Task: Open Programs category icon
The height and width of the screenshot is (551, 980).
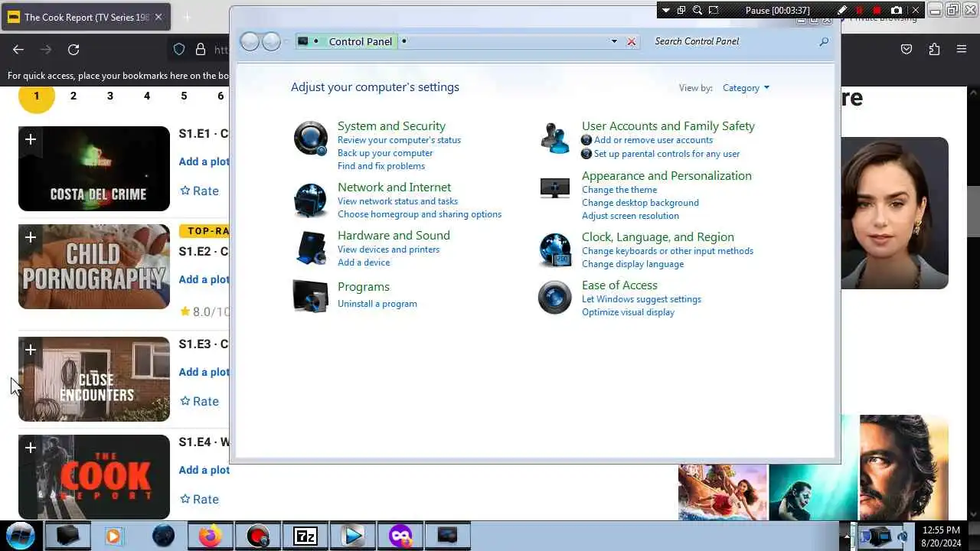Action: (x=311, y=295)
